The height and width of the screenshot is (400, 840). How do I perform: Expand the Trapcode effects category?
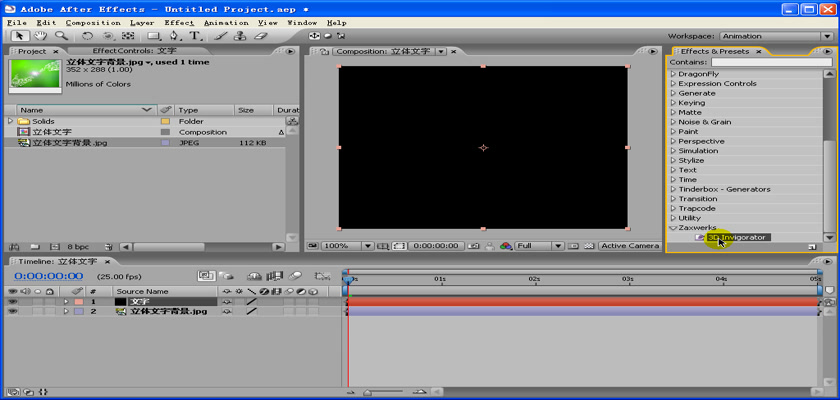click(674, 208)
